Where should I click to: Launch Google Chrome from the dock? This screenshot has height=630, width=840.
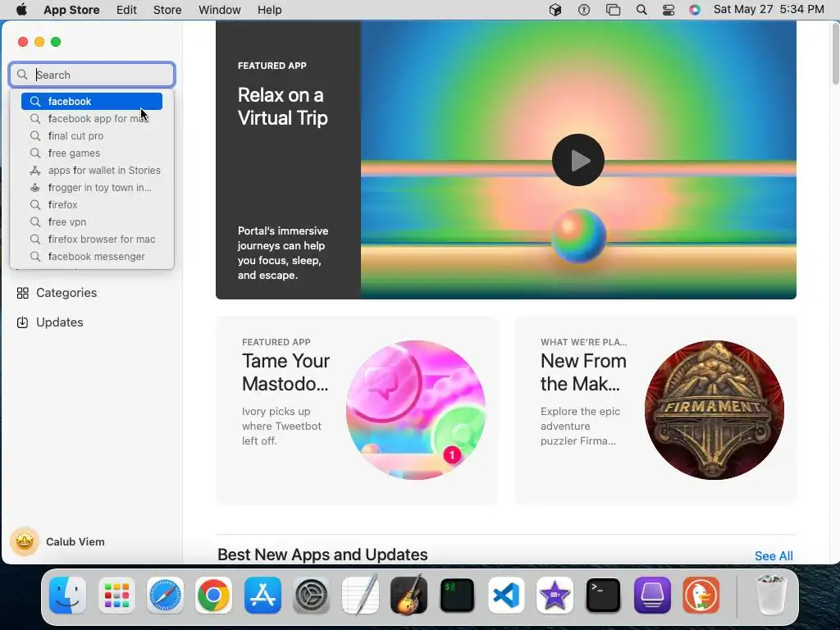[x=213, y=596]
